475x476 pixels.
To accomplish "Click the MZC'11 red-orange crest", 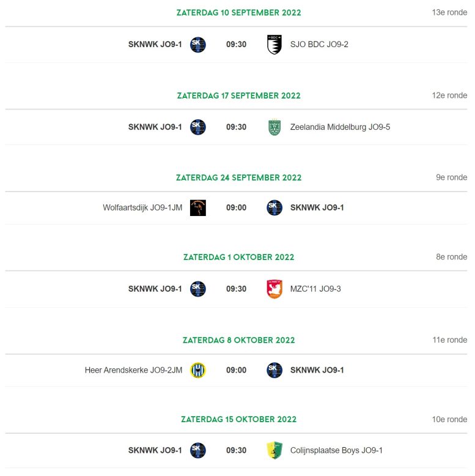I will coord(274,289).
